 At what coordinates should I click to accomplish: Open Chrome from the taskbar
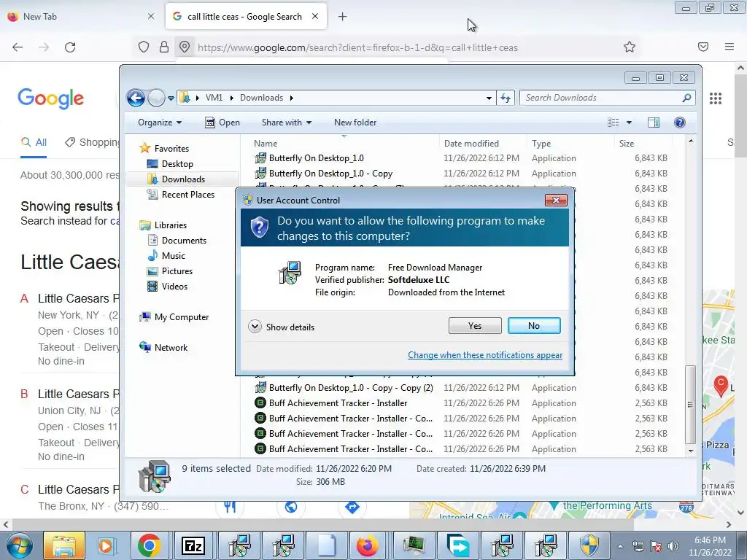pyautogui.click(x=149, y=545)
